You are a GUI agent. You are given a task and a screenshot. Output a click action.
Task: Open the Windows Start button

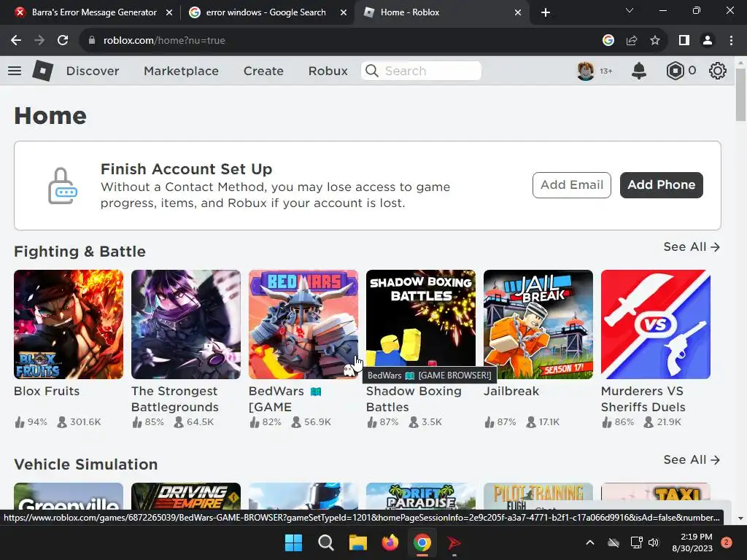point(293,542)
